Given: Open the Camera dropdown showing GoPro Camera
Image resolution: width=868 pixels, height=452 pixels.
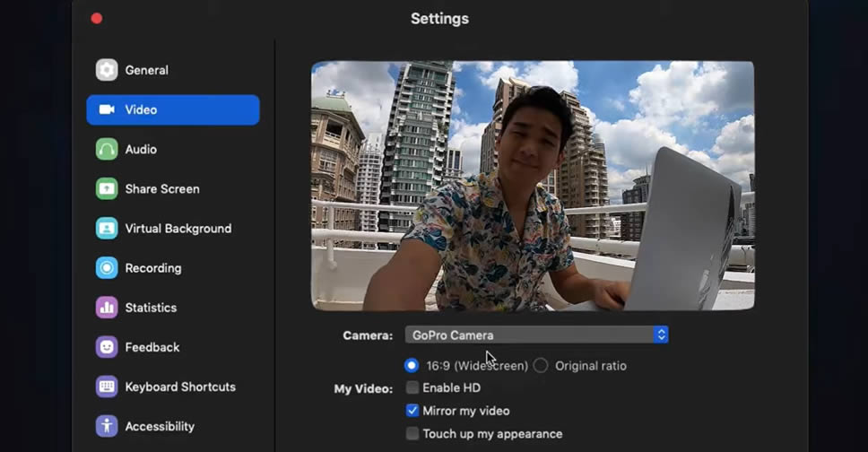Looking at the screenshot, I should pyautogui.click(x=529, y=335).
